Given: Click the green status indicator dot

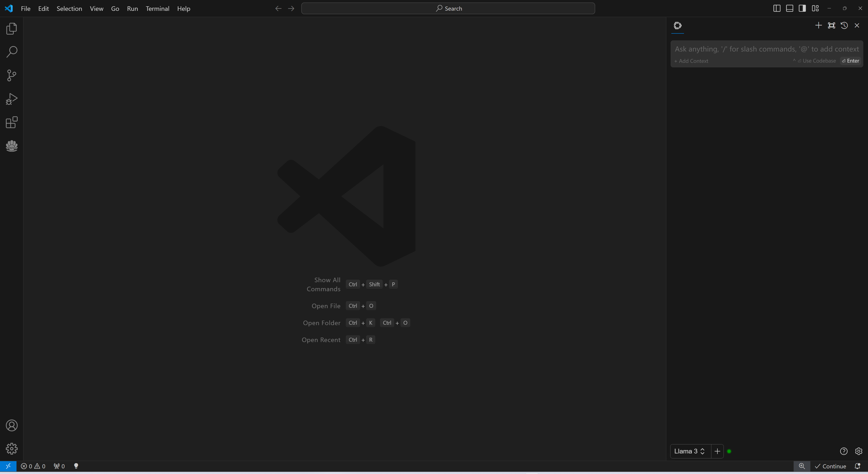Looking at the screenshot, I should point(729,451).
